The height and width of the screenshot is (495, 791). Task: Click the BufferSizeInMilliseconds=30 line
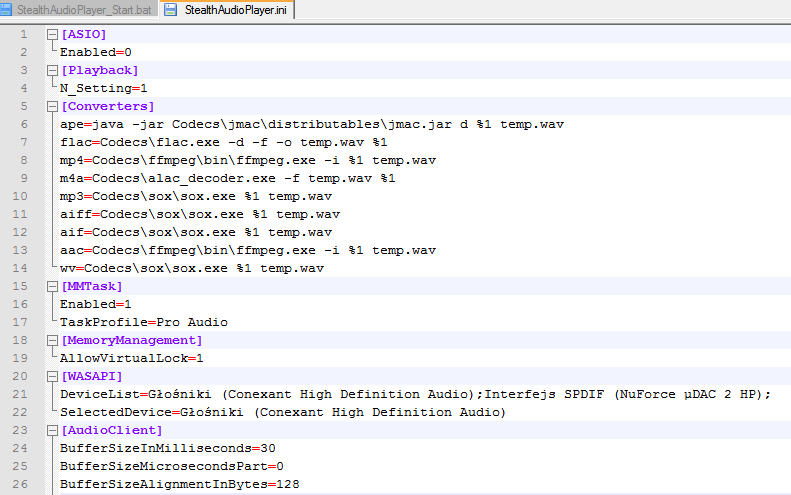click(x=167, y=449)
